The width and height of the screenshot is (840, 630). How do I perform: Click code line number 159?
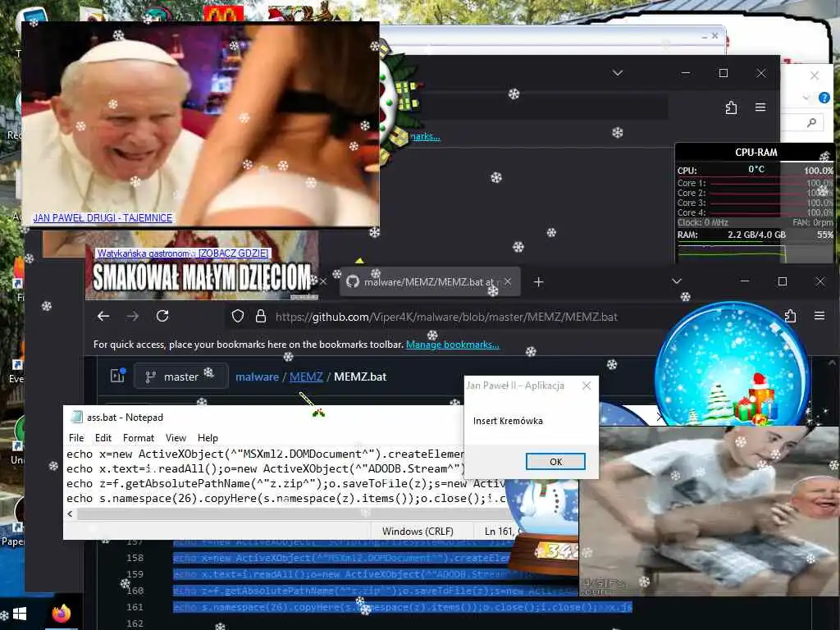[135, 573]
